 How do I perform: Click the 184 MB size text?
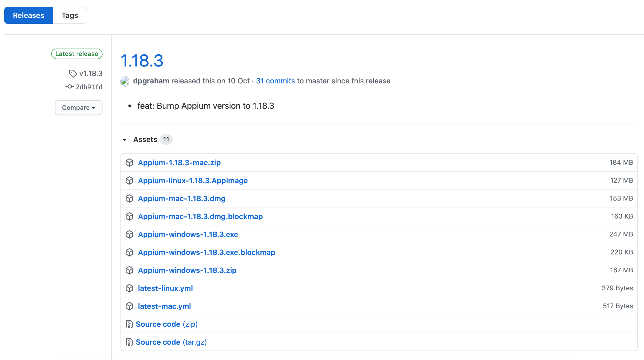click(621, 163)
